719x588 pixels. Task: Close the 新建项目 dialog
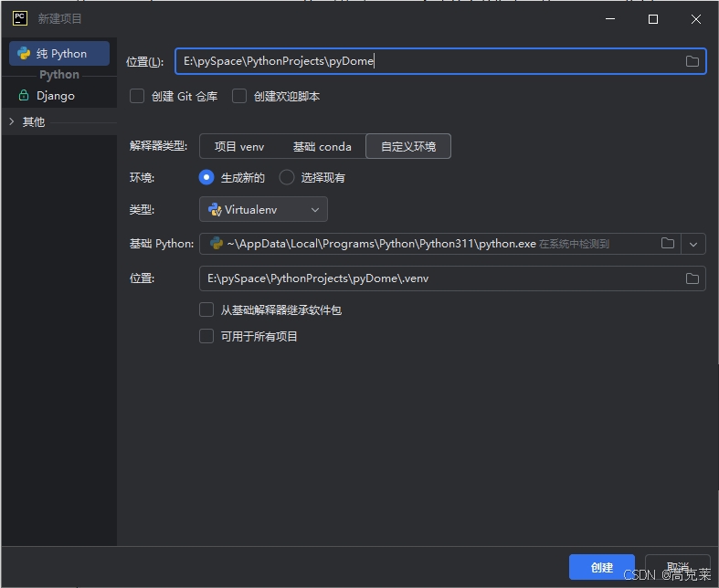pyautogui.click(x=695, y=19)
